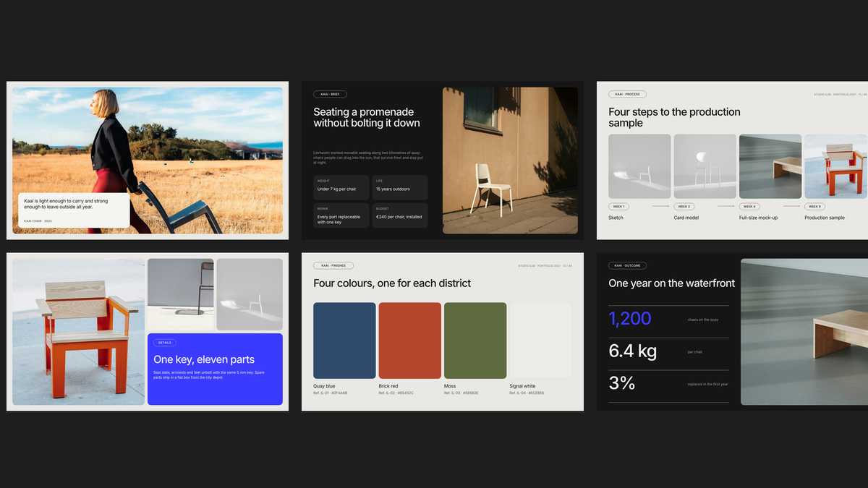The width and height of the screenshot is (868, 488).
Task: Click the '6.4 kg' statistic
Action: point(633,351)
